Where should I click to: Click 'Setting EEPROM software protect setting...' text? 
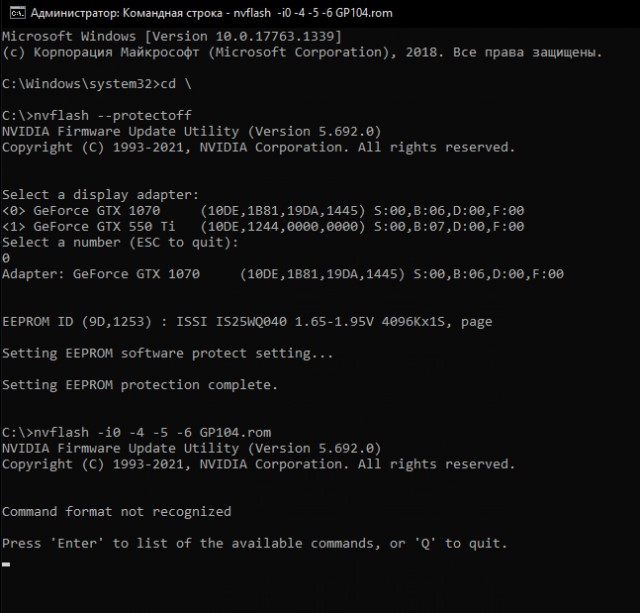pos(167,353)
